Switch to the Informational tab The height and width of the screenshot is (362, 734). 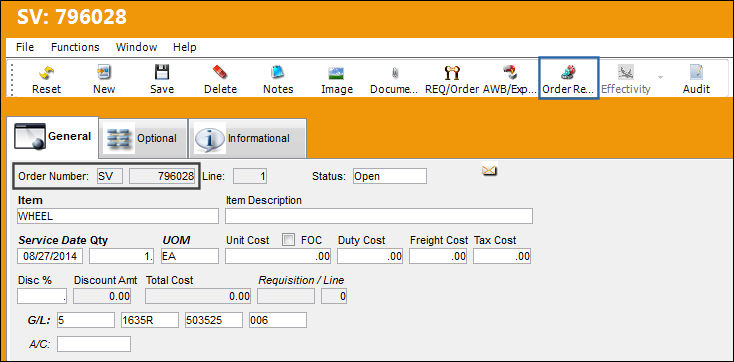(x=247, y=139)
